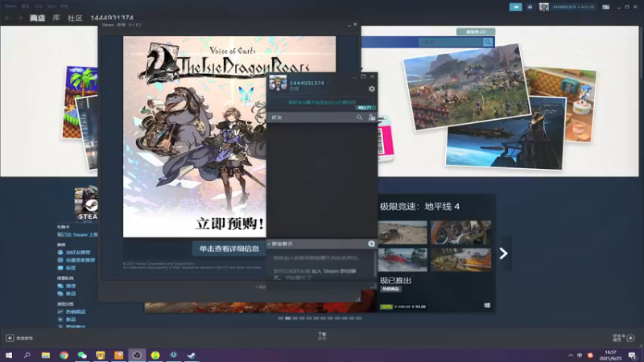Image resolution: width=644 pixels, height=362 pixels.
Task: Open File Explorer from the taskbar
Action: (x=46, y=355)
